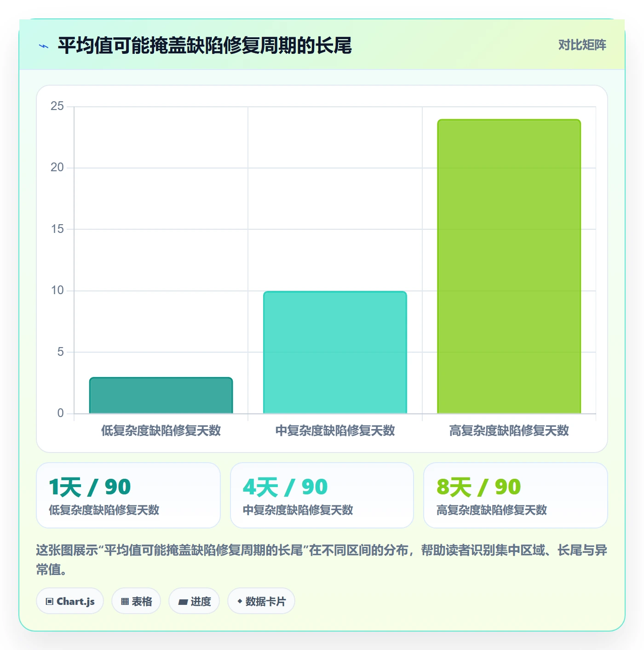The width and height of the screenshot is (644, 650).
Task: Select the Chart.js tag chip
Action: click(70, 601)
